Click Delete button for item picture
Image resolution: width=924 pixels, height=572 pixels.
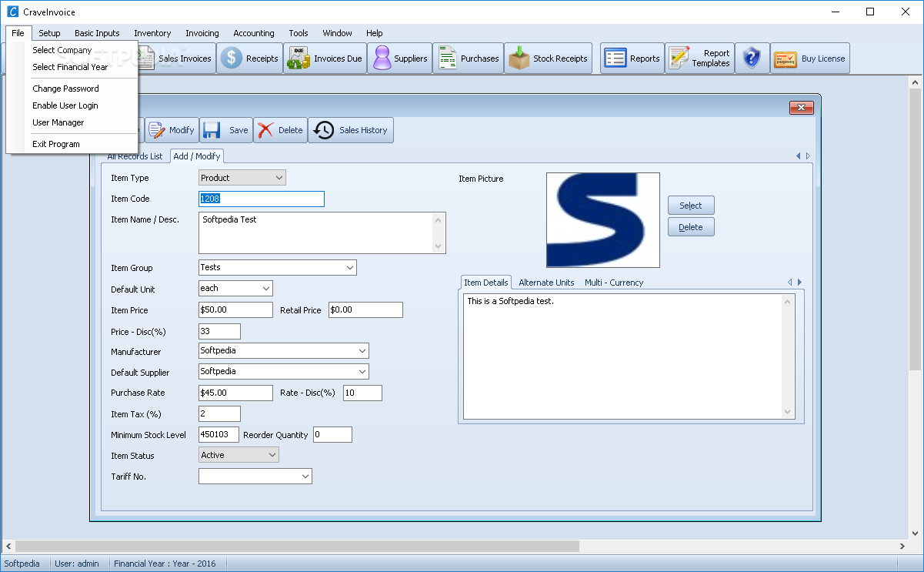(x=691, y=227)
